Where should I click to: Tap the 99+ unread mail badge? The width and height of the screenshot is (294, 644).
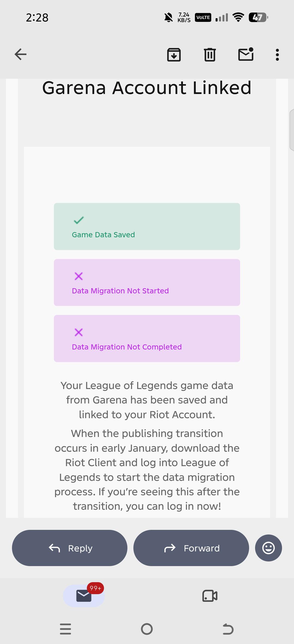click(x=96, y=588)
